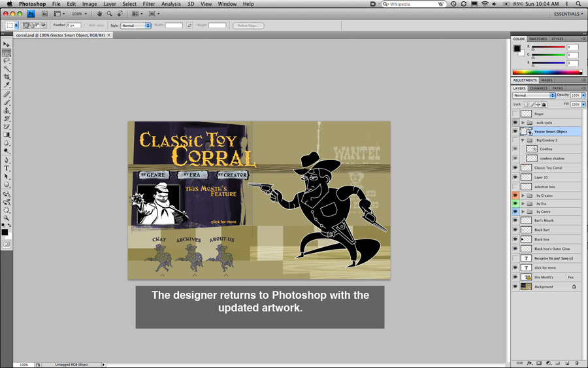Click the delete layer trash icon
588x368 pixels.
click(578, 363)
